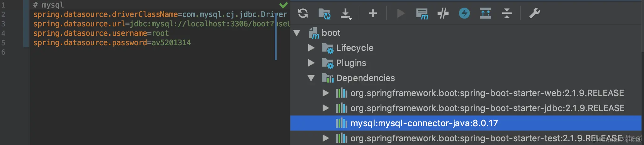
Task: Select mysql-connector-java:8.0.17 dependency
Action: pos(466,123)
